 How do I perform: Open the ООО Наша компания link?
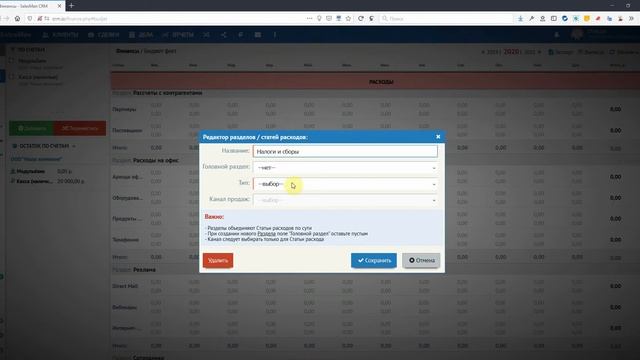[x=36, y=159]
